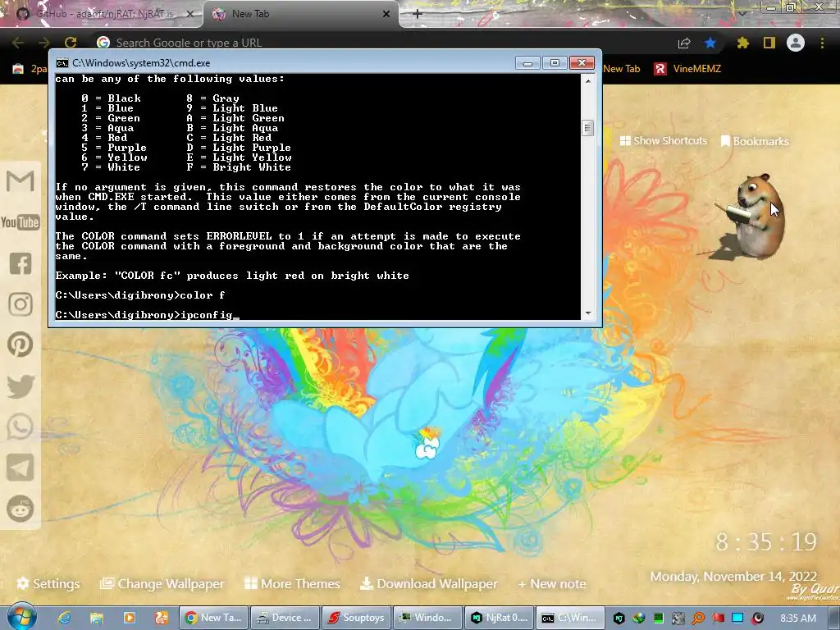Click the NjRat tray icon
The width and height of the screenshot is (840, 630).
619,618
